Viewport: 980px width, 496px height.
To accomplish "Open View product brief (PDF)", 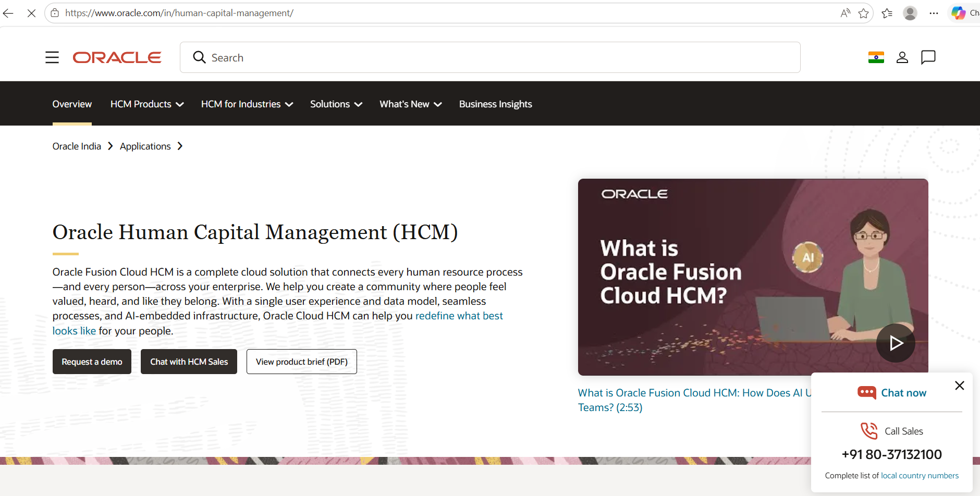I will pyautogui.click(x=302, y=362).
